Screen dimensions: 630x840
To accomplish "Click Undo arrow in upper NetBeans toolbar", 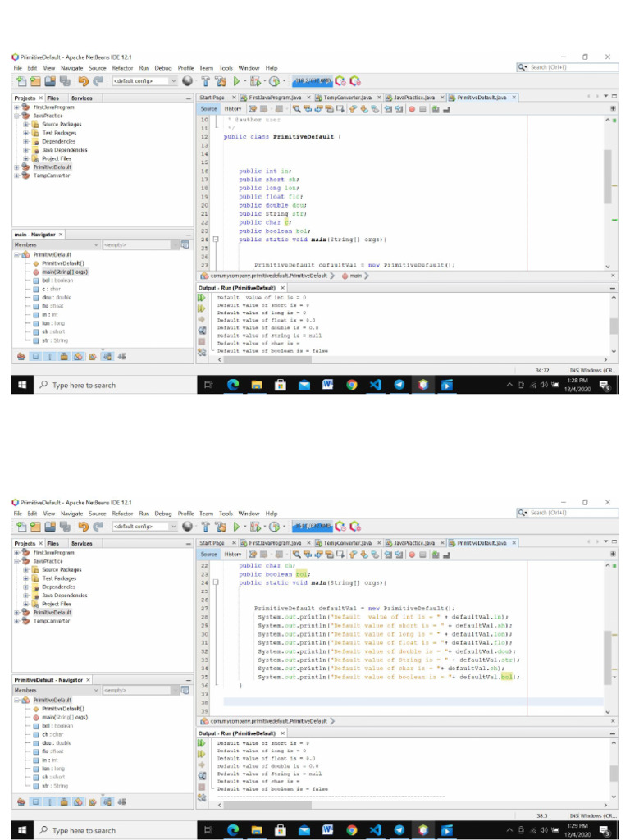I will (x=83, y=81).
